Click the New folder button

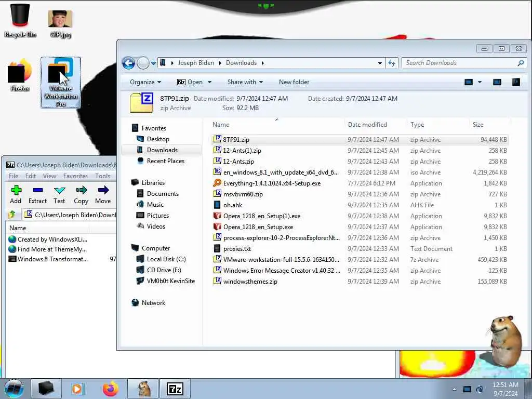pos(294,82)
